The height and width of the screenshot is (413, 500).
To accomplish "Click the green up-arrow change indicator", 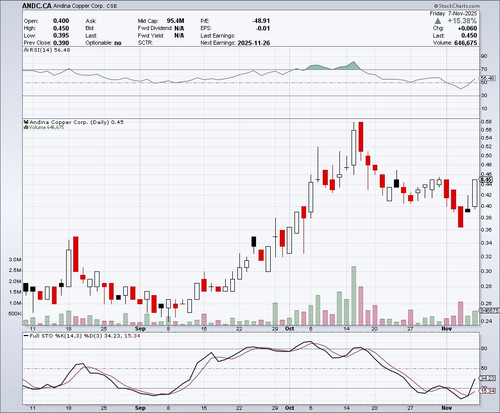I will tap(438, 21).
